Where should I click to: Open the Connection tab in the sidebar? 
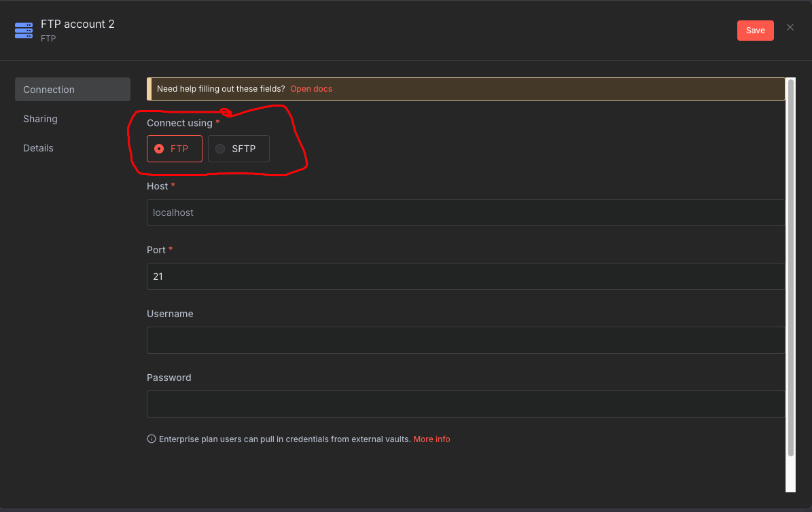pyautogui.click(x=73, y=90)
